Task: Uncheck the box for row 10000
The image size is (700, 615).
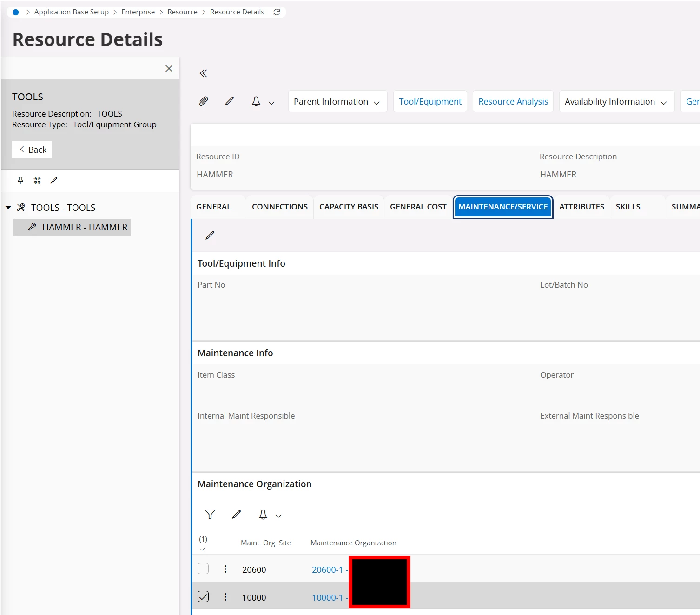Action: 203,597
